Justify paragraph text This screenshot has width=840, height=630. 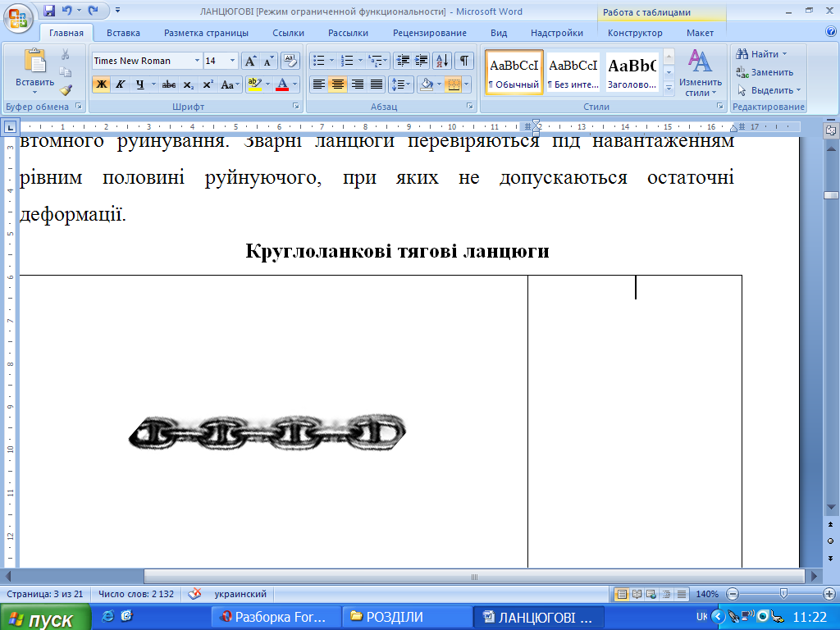pyautogui.click(x=377, y=84)
